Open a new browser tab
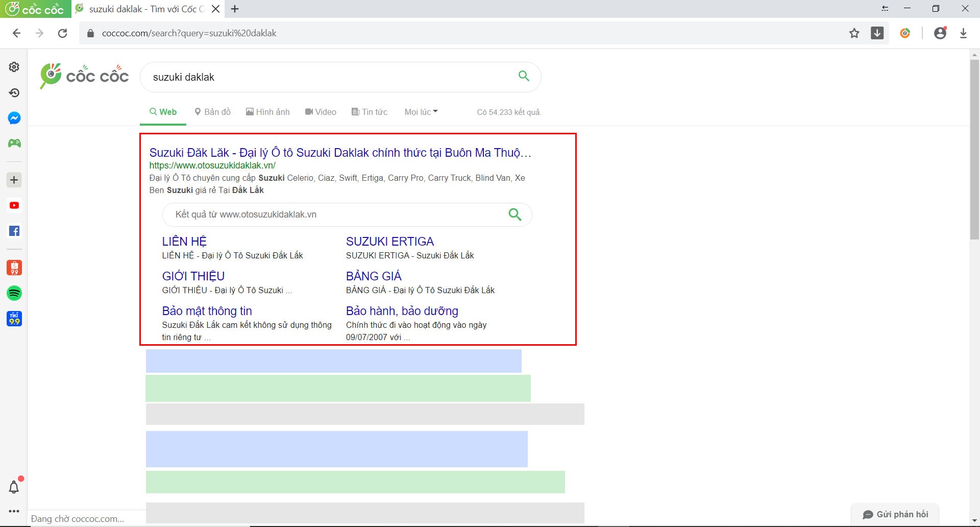The image size is (980, 527). [x=235, y=9]
